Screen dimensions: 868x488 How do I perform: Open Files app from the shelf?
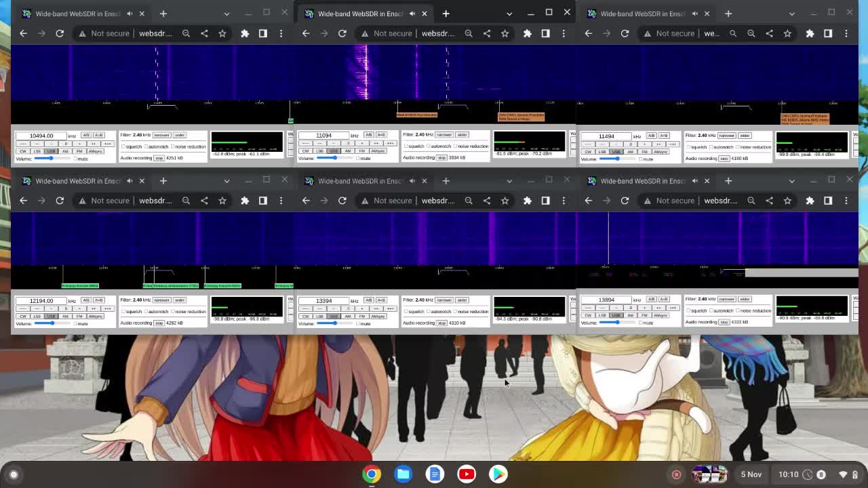(403, 474)
